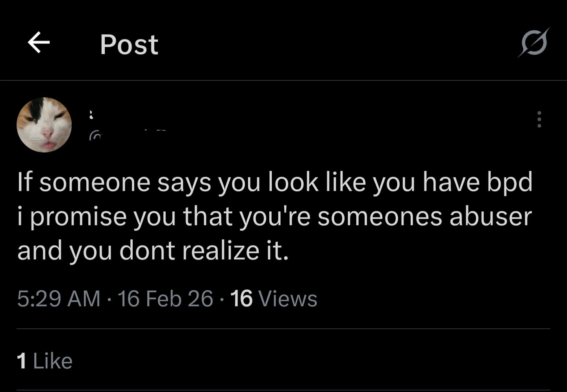Image resolution: width=567 pixels, height=392 pixels.
Task: Click the word "abuser" in the post
Action: click(x=490, y=216)
